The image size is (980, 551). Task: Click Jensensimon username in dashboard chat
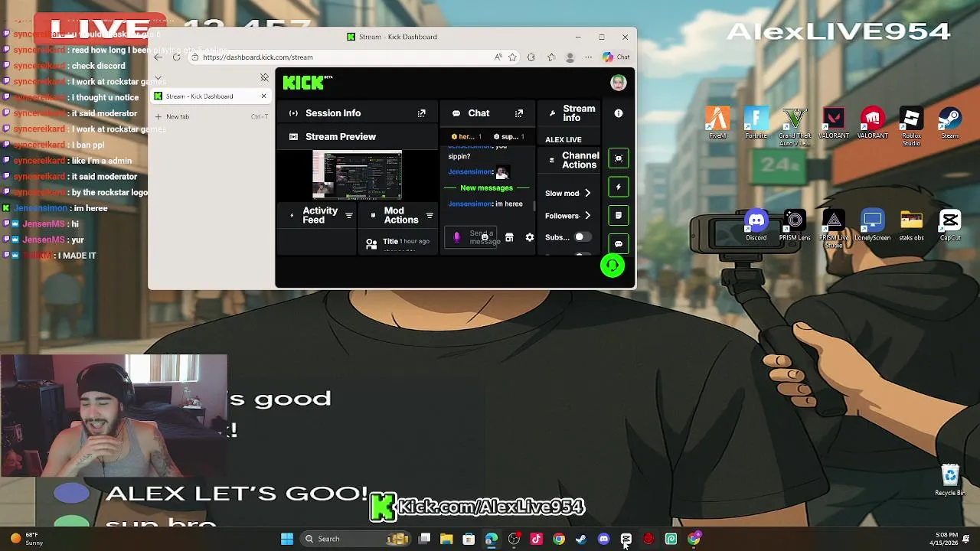click(469, 204)
